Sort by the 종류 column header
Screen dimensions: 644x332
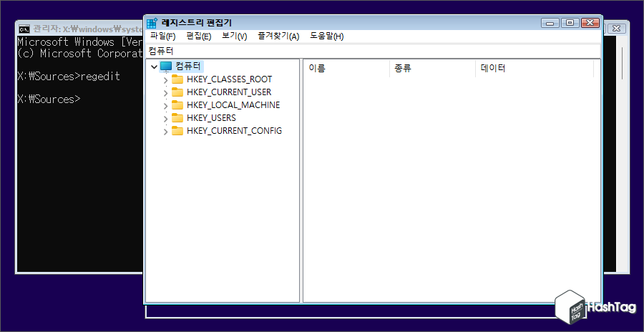point(432,69)
